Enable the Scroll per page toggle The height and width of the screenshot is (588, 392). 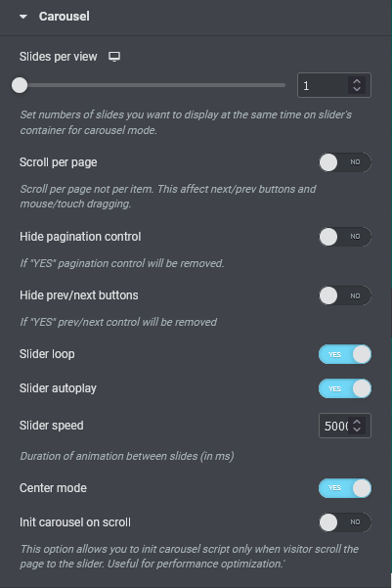click(345, 162)
